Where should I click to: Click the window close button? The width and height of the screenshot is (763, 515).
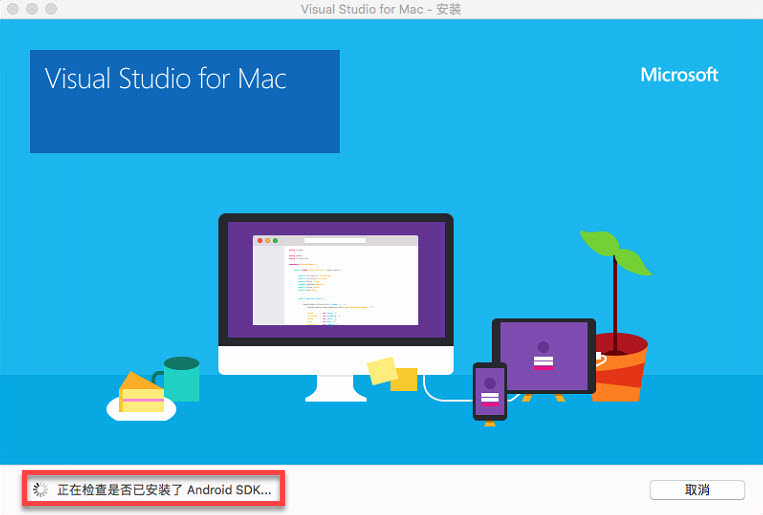pos(13,9)
